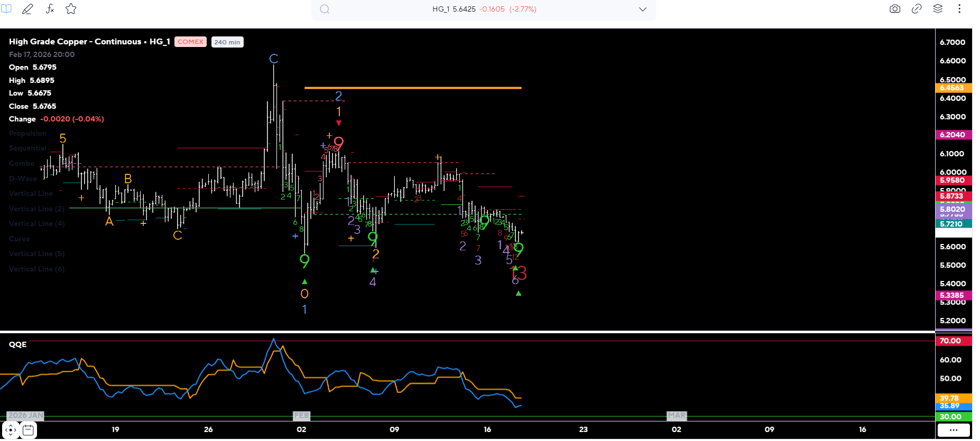
Task: Click the QQE indicator label
Action: pos(17,344)
